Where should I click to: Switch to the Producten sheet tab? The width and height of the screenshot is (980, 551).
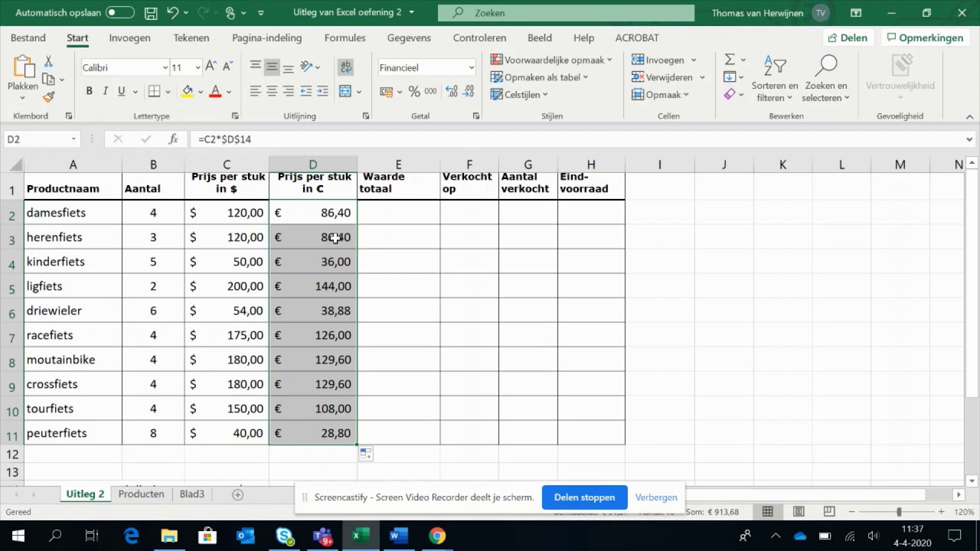click(x=141, y=494)
